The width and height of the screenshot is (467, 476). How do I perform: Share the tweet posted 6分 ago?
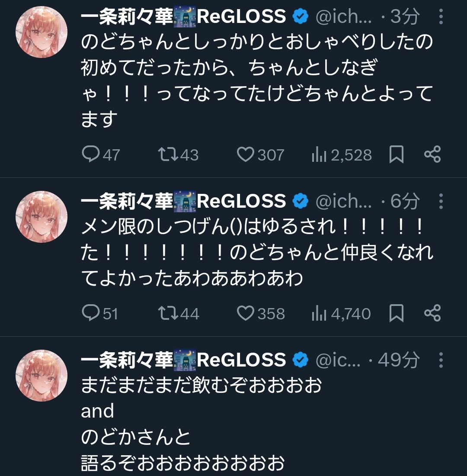[432, 313]
